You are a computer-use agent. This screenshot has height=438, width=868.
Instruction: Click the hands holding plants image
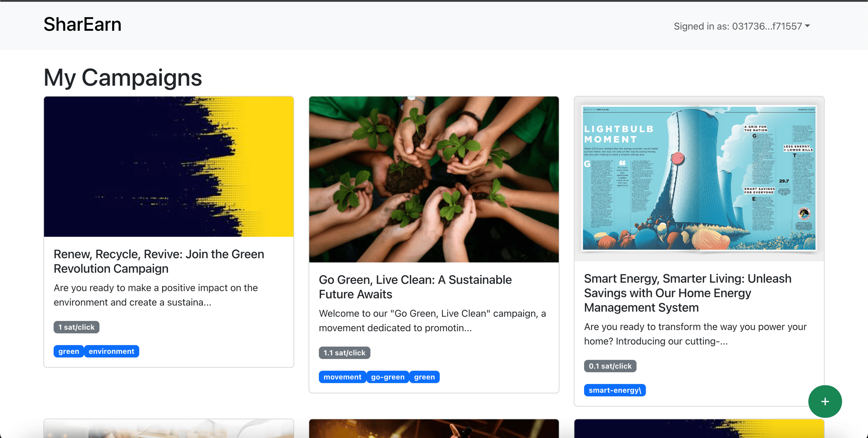coord(434,179)
